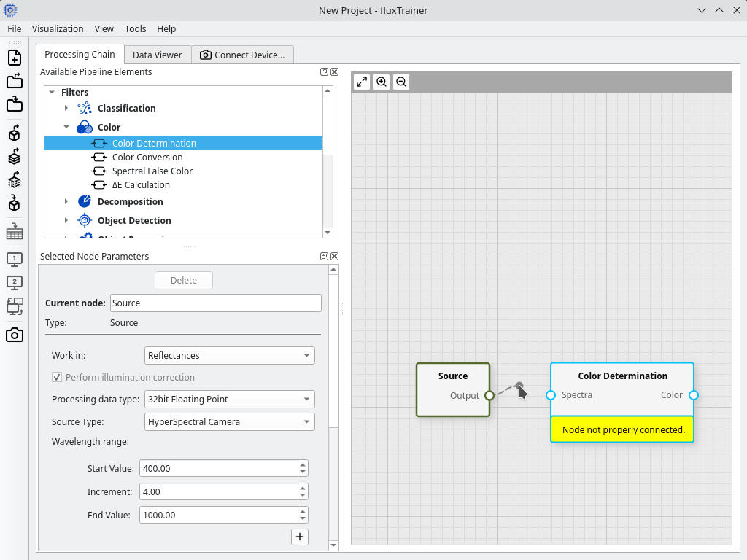Decrease the Increment value with down arrow
This screenshot has width=747, height=560.
[x=303, y=496]
